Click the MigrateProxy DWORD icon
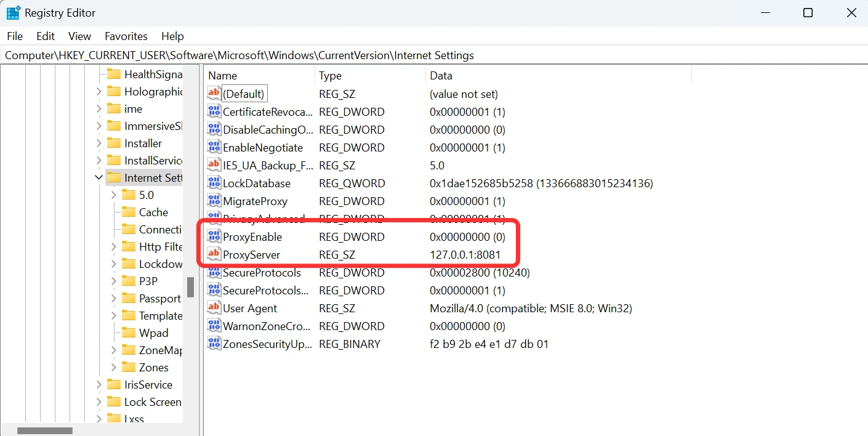Screen dimensions: 868x436 point(214,201)
